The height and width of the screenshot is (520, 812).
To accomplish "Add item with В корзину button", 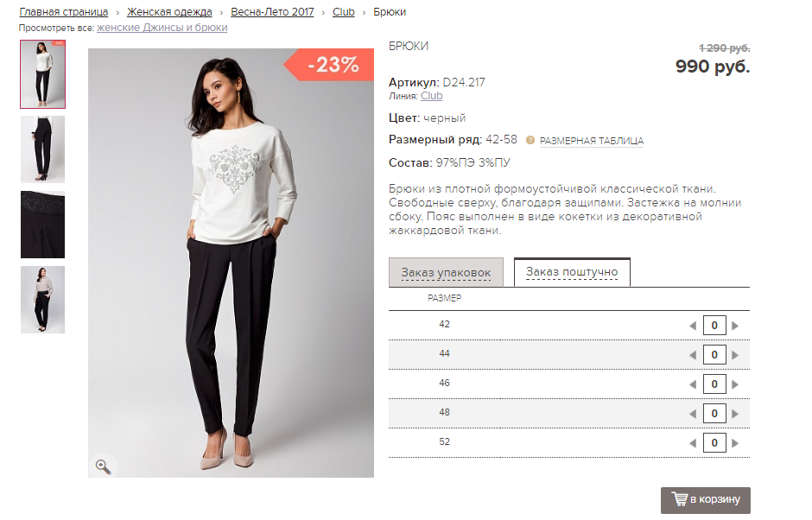I will pyautogui.click(x=706, y=500).
